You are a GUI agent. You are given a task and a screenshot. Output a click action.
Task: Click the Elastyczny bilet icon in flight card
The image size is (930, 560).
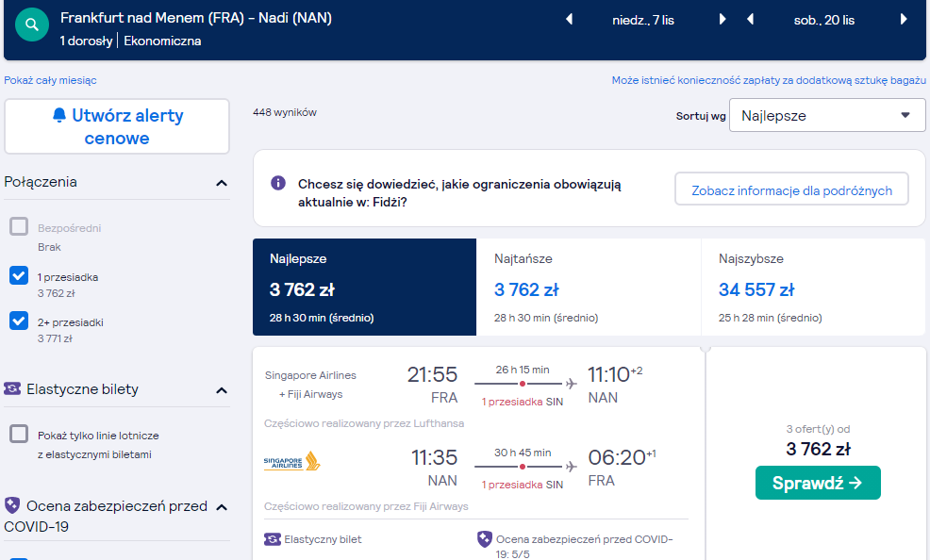coord(273,539)
